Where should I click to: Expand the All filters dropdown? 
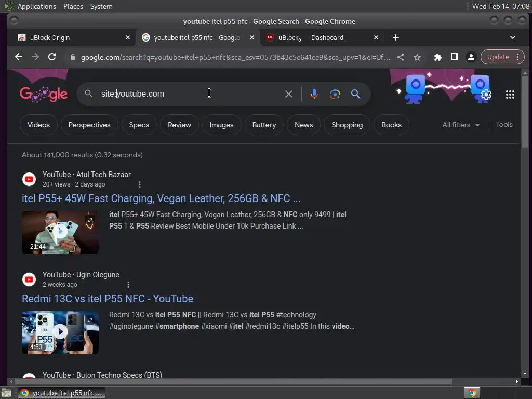[x=461, y=125]
